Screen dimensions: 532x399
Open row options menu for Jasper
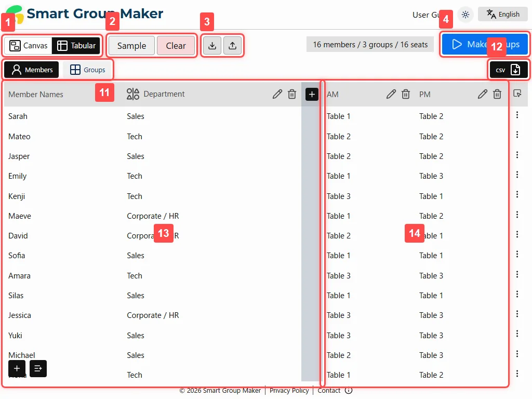point(517,155)
